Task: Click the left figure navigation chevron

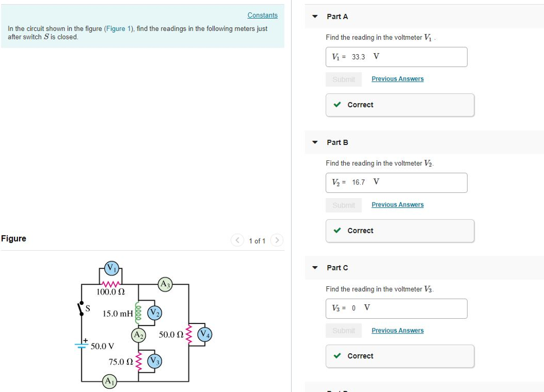Action: point(237,240)
